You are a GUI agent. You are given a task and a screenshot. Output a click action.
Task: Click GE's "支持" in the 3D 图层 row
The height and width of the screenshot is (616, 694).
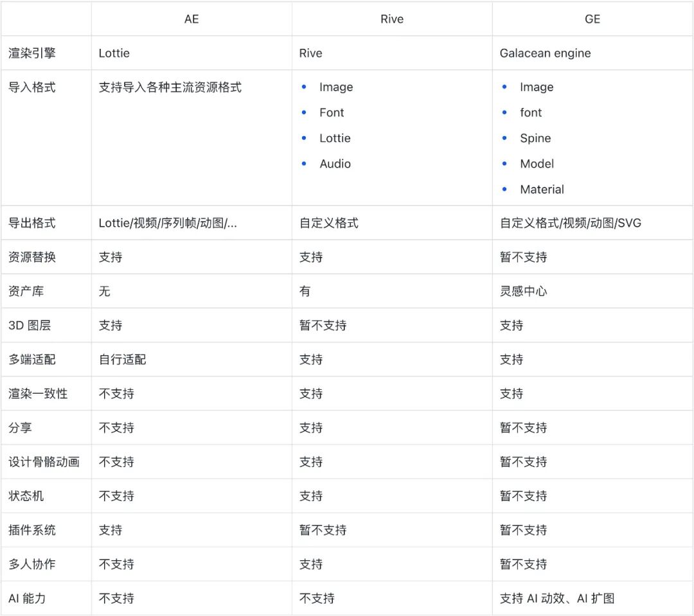tap(512, 325)
